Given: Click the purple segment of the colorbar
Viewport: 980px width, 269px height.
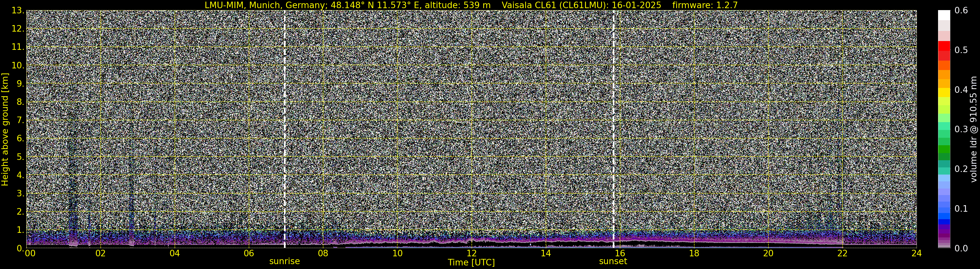Looking at the screenshot, I should pyautogui.click(x=944, y=231).
